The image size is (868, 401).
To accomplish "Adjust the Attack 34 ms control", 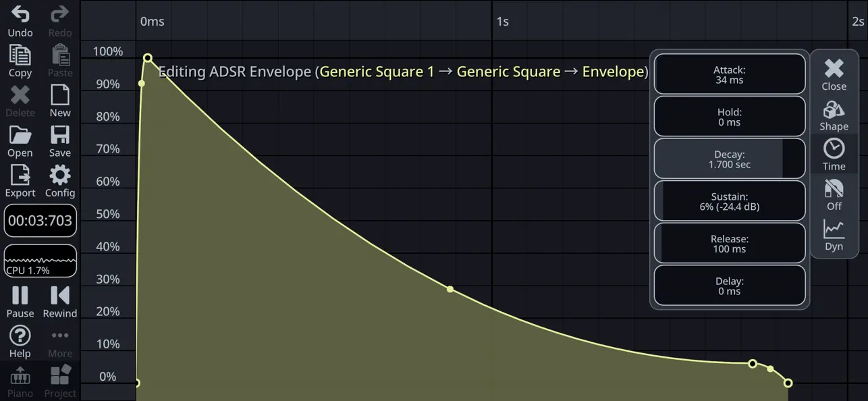I will pyautogui.click(x=730, y=74).
